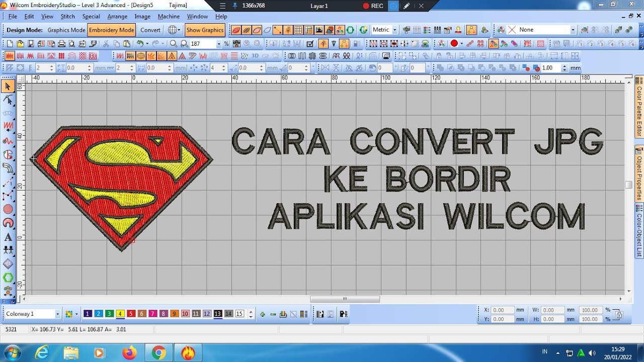
Task: Select the Lettering 'A' tool
Action: 8,236
